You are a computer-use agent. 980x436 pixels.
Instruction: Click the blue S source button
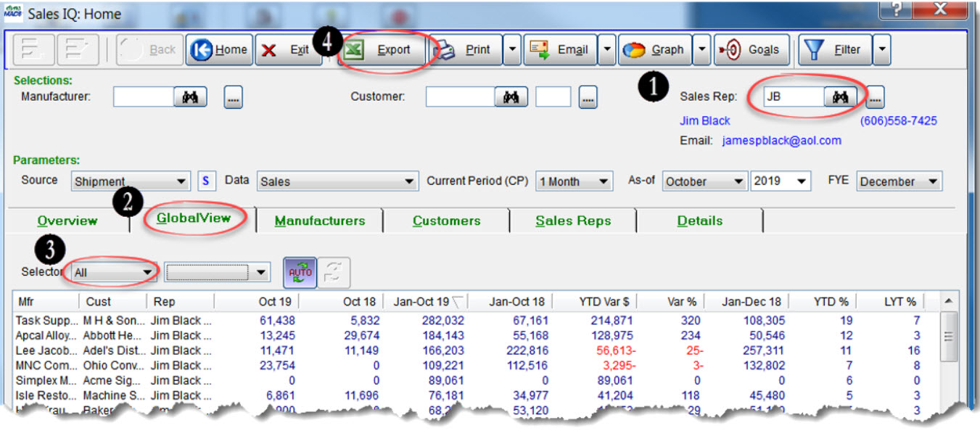point(207,181)
